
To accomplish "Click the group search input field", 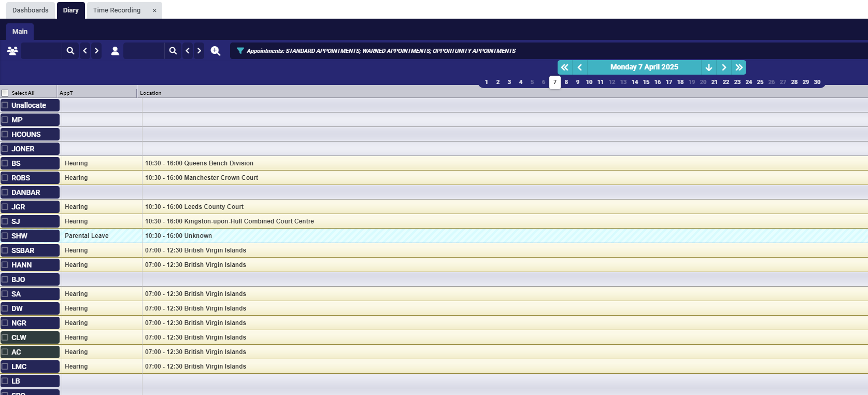I will pos(41,51).
